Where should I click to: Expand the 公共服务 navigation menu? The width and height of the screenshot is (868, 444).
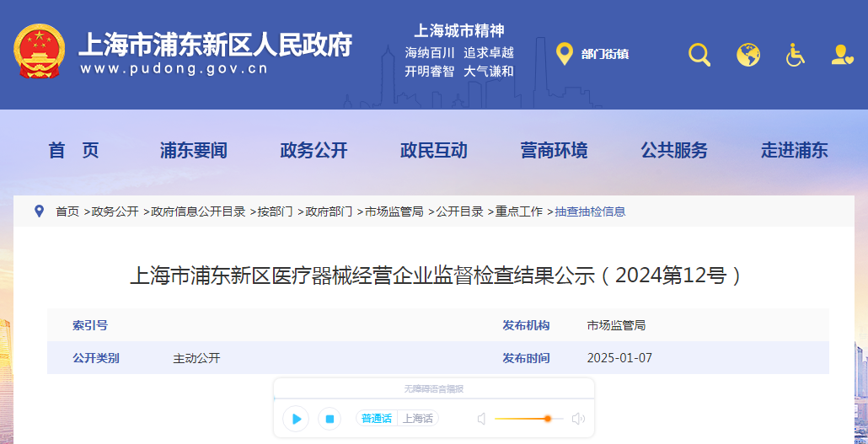coord(674,151)
